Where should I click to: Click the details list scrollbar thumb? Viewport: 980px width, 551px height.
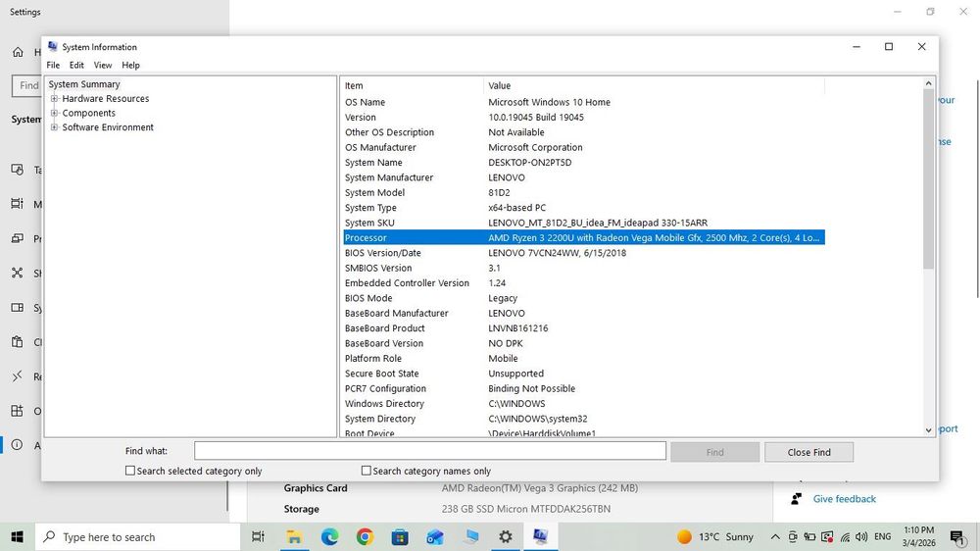[928, 179]
